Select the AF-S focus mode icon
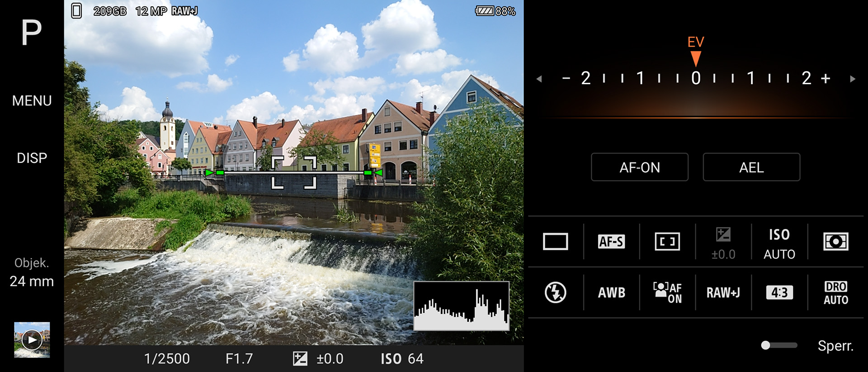This screenshot has height=372, width=868. 611,242
